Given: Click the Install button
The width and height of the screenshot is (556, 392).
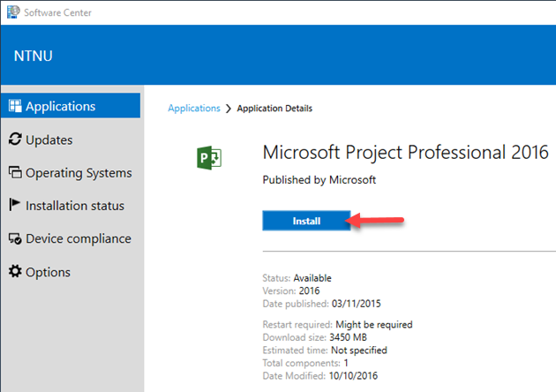Looking at the screenshot, I should 306,221.
